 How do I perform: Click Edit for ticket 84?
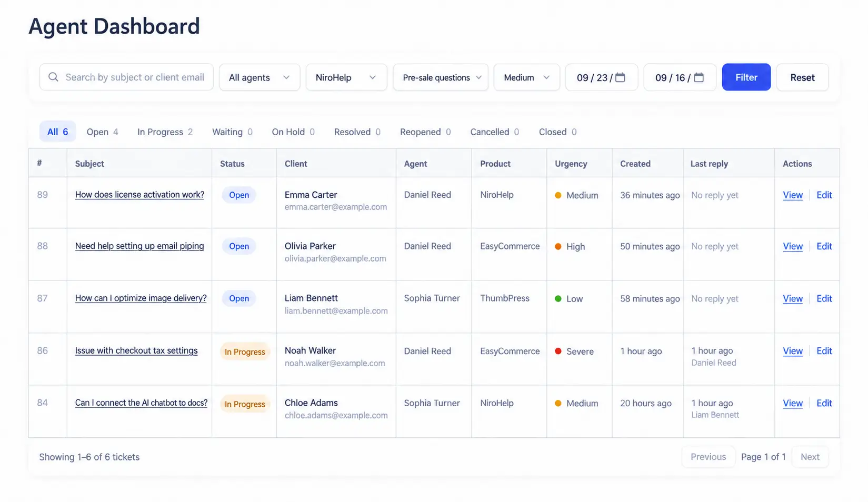click(x=824, y=403)
